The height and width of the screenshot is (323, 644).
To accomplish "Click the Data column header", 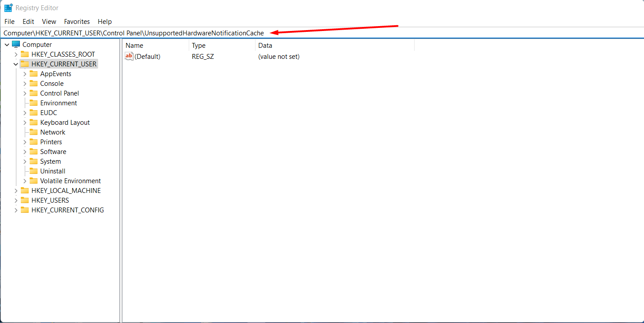I will [265, 46].
